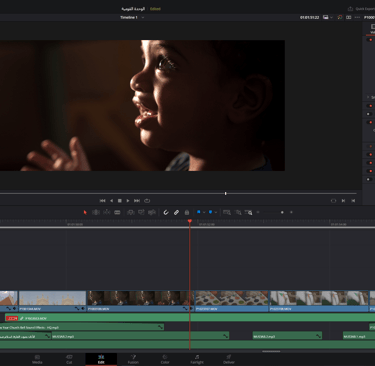
Task: Click the red timeline playhead marker
Action: coord(190,221)
